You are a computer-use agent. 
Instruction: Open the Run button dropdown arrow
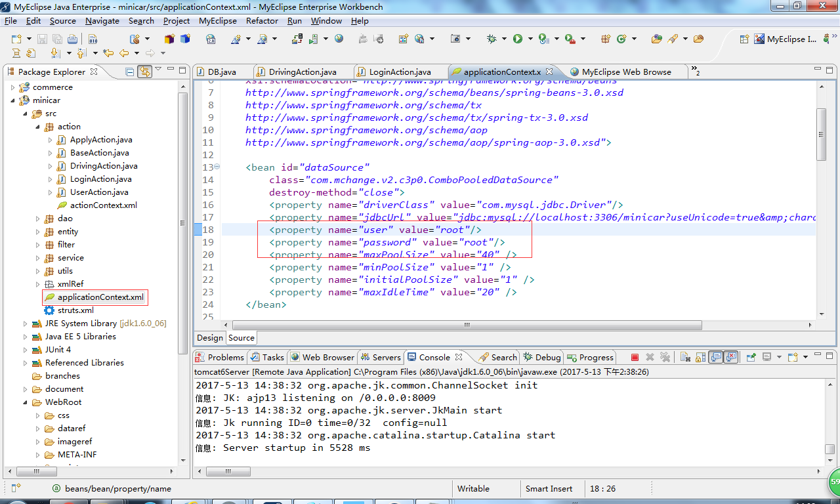(x=530, y=39)
